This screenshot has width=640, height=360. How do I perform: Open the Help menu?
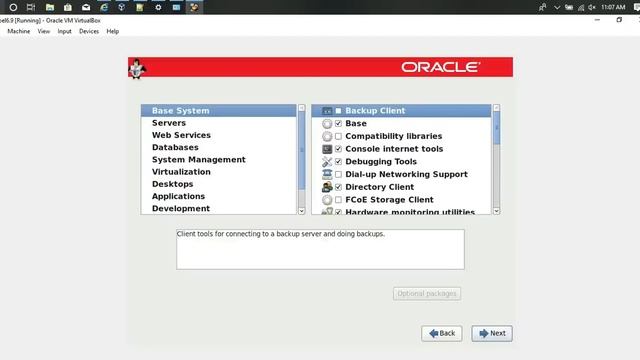point(113,31)
